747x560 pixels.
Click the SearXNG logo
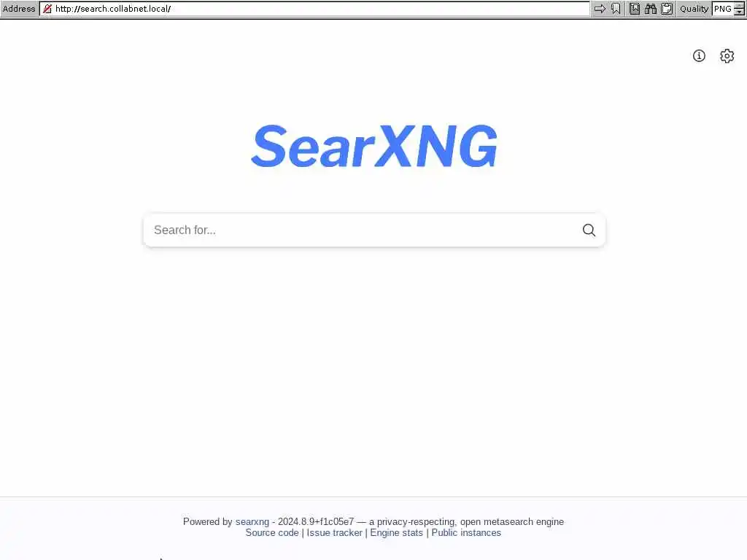point(374,146)
